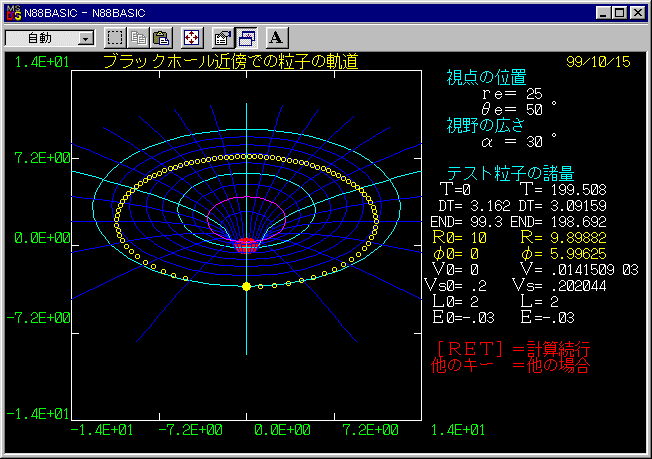Screen dimensions: 652x459
Task: Click the Copy icon in the toolbar
Action: pos(139,38)
